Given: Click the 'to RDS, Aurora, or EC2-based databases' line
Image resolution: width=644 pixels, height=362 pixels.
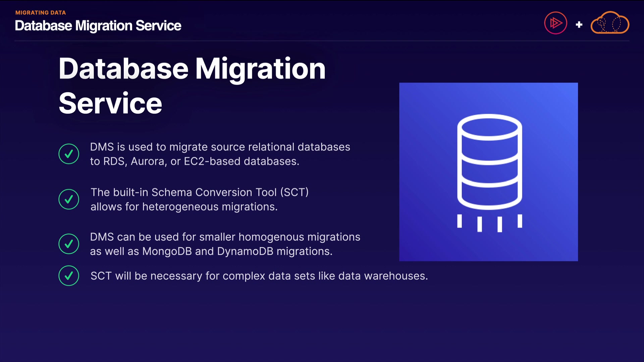Looking at the screenshot, I should 195,161.
